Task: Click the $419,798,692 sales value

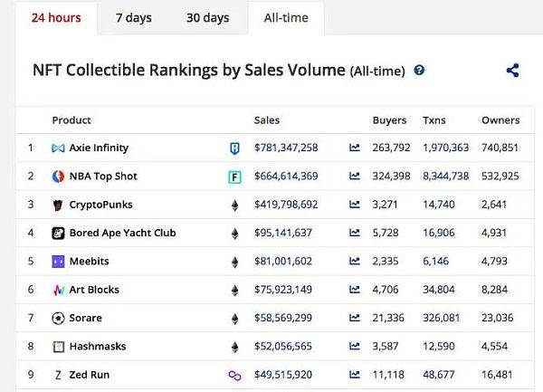Action: point(286,205)
